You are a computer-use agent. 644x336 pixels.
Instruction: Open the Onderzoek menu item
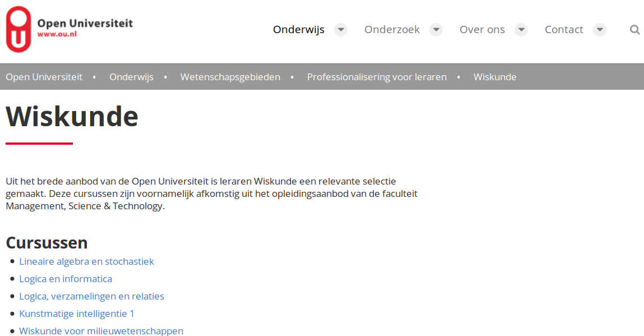(x=392, y=30)
